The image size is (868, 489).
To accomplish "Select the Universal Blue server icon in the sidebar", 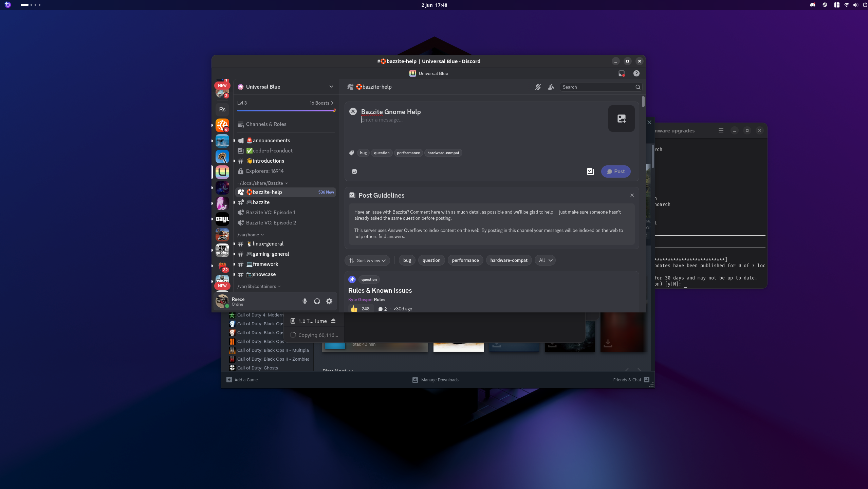I will tap(222, 172).
